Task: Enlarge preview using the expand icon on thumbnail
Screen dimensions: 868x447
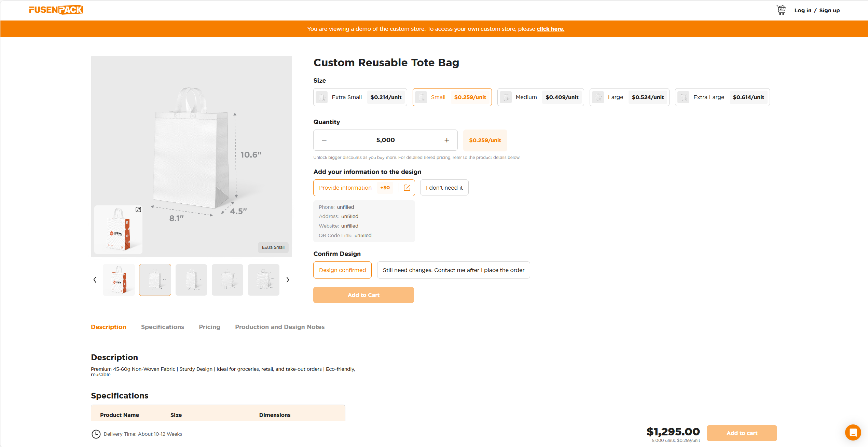Action: pos(138,209)
